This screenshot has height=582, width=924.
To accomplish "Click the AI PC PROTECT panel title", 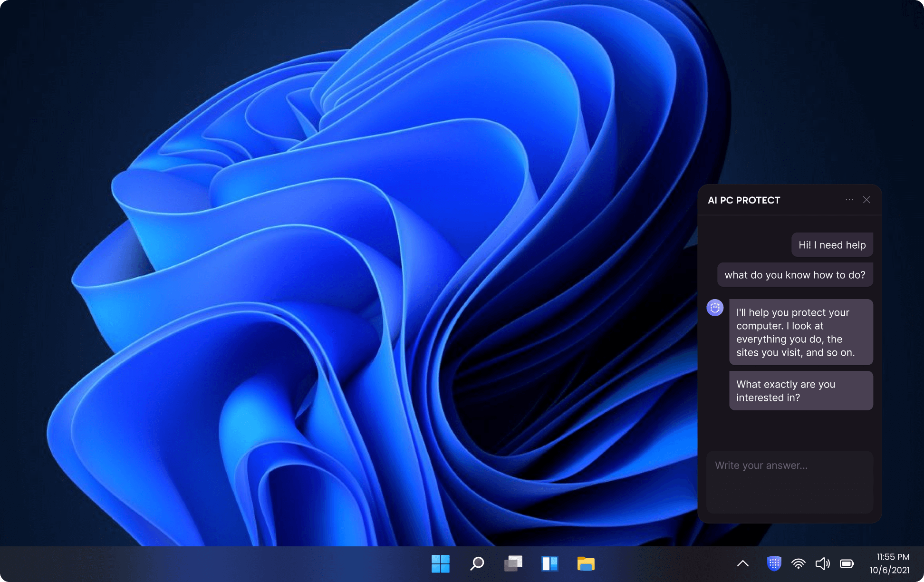I will [744, 200].
